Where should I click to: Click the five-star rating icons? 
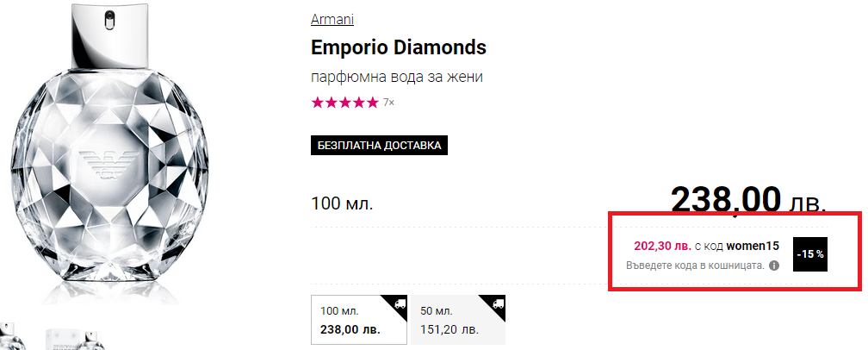click(x=344, y=103)
